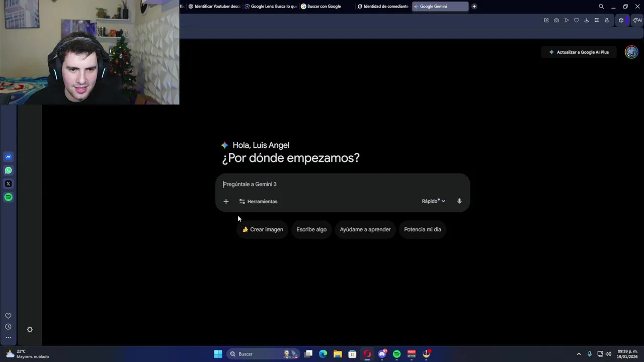644x362 pixels.
Task: Open X (Twitter) in the sidebar
Action: click(x=8, y=184)
